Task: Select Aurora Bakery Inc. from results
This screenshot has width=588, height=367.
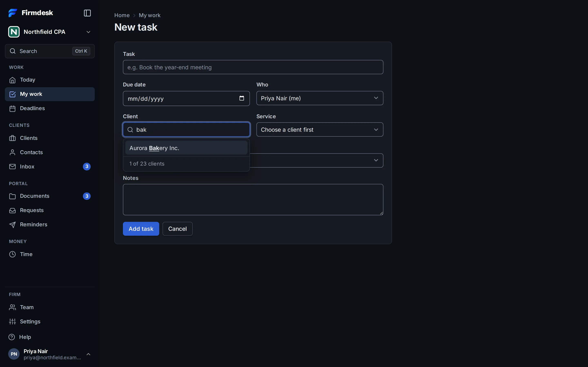Action: point(186,148)
